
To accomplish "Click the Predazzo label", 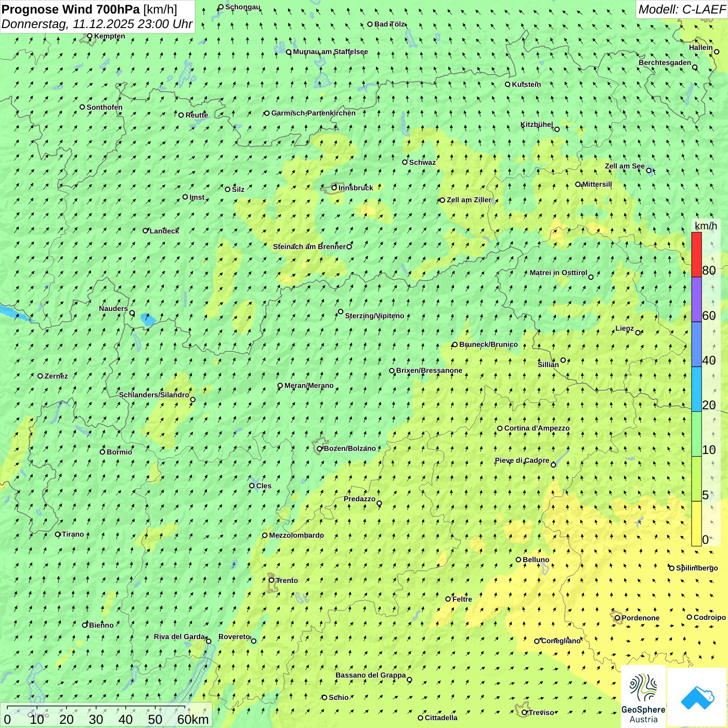I will (359, 499).
